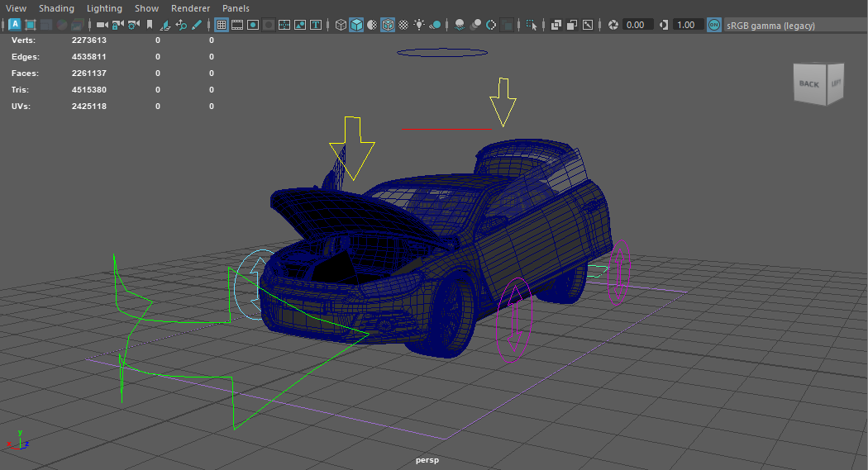This screenshot has width=868, height=470.
Task: Click the Isolate Select icon
Action: tap(531, 25)
